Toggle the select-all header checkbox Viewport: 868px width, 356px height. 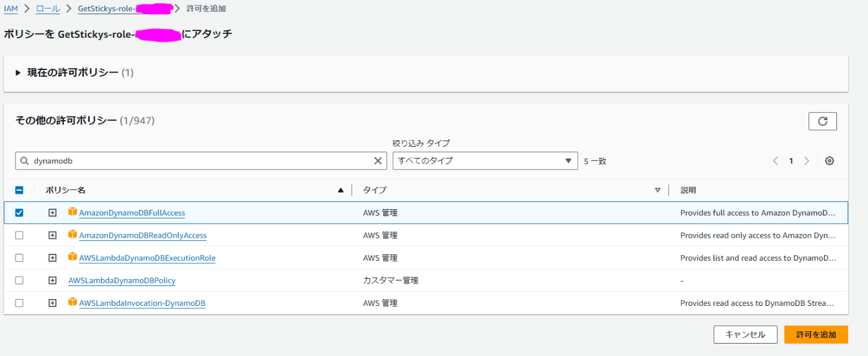tap(19, 191)
